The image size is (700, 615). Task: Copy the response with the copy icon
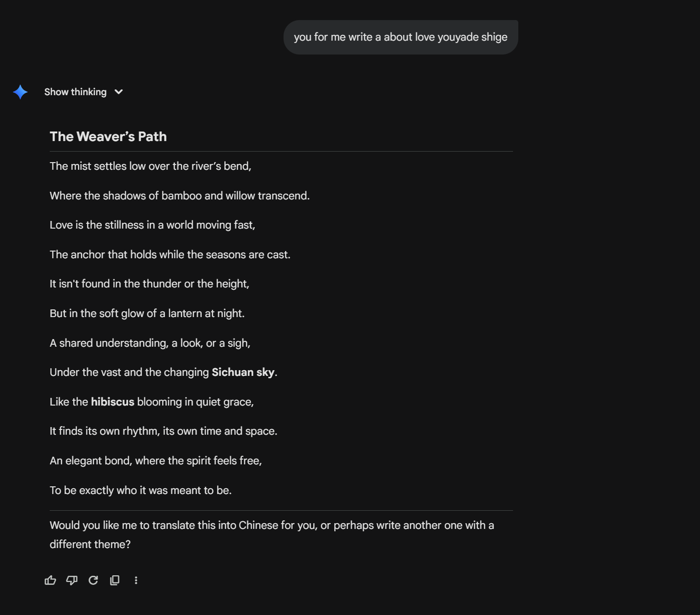tap(115, 580)
